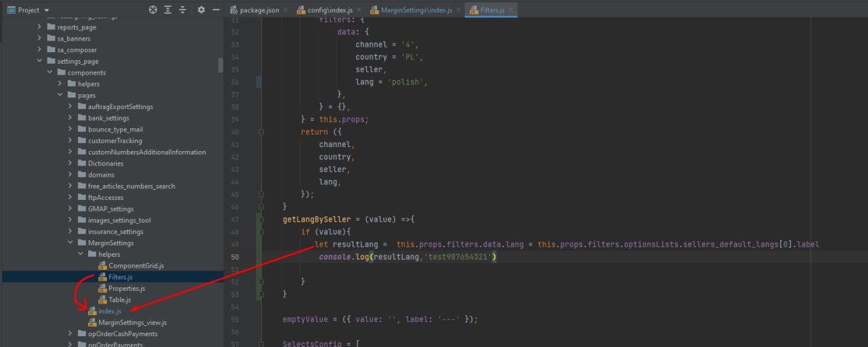The width and height of the screenshot is (868, 347).
Task: Click console in the log statement on line 50
Action: 335,257
